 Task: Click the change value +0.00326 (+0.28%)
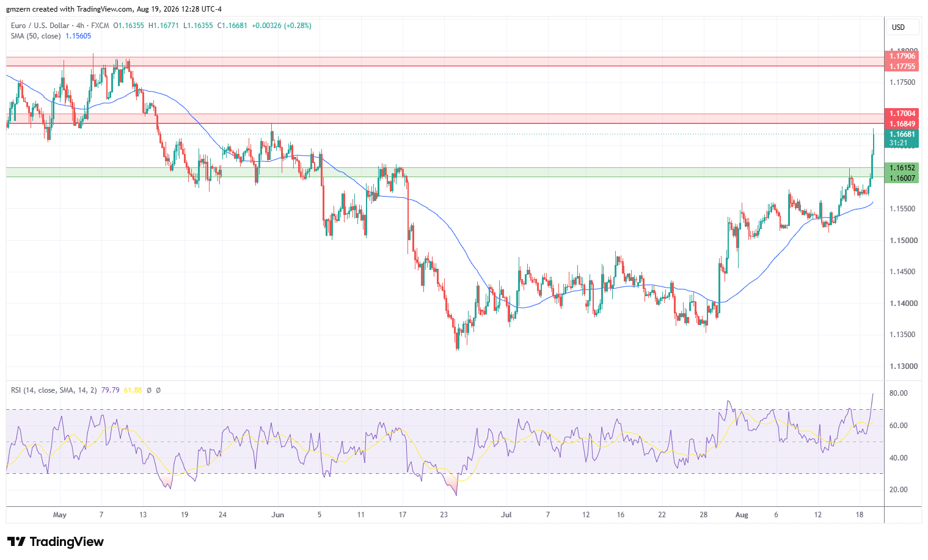pyautogui.click(x=282, y=26)
